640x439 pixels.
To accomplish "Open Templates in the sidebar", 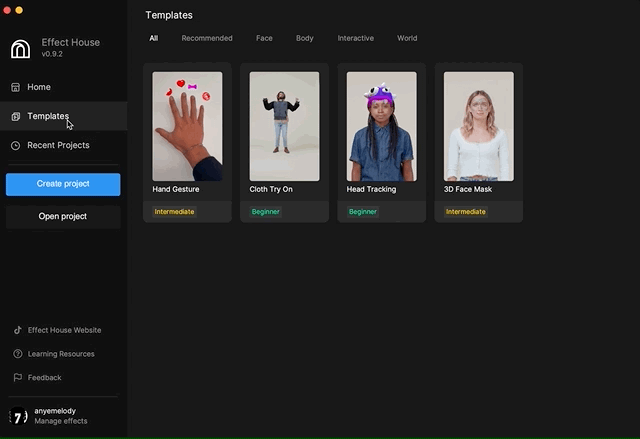I will (x=63, y=116).
